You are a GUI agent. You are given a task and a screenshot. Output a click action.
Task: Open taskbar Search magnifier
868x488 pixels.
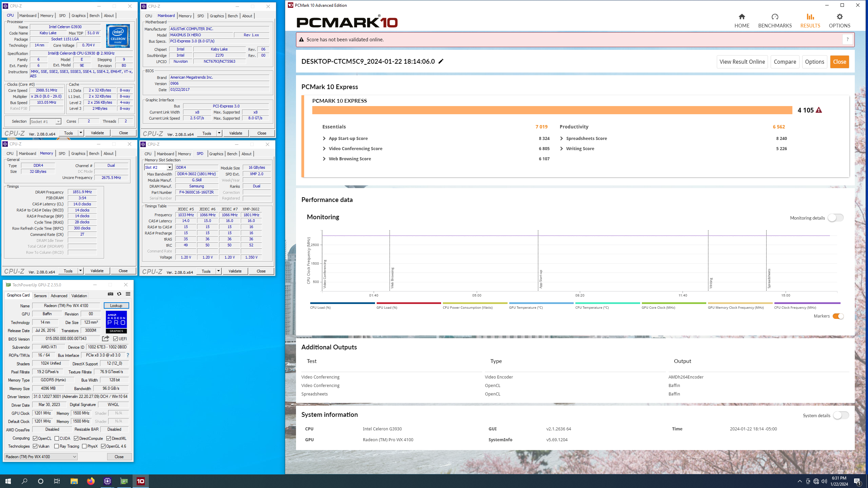[24, 481]
